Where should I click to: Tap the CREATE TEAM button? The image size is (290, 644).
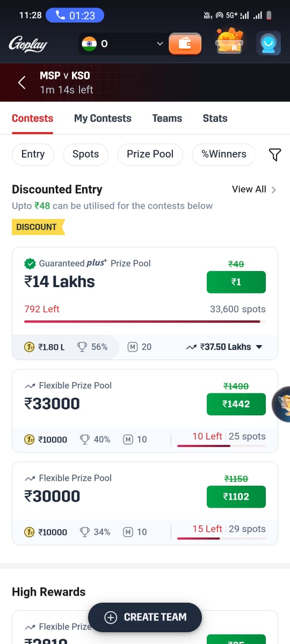[x=145, y=617]
